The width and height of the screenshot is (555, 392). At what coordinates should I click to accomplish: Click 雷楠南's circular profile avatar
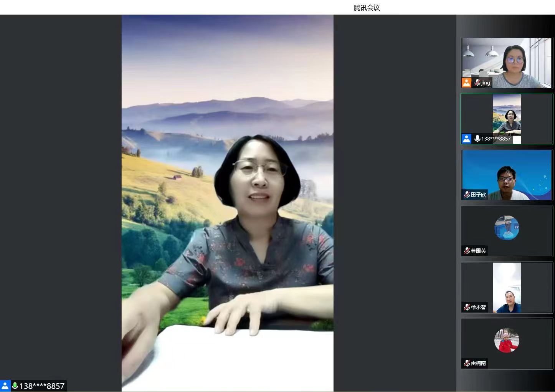tap(507, 340)
